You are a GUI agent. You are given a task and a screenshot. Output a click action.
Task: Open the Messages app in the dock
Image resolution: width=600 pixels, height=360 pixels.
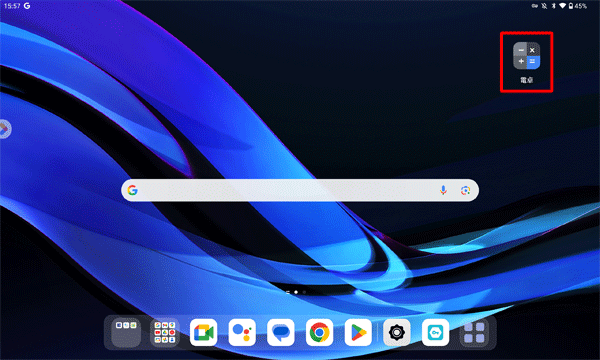point(281,332)
